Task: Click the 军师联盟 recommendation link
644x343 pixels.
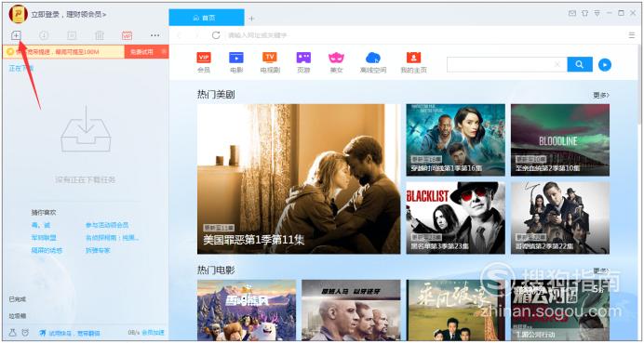Action: (44, 238)
